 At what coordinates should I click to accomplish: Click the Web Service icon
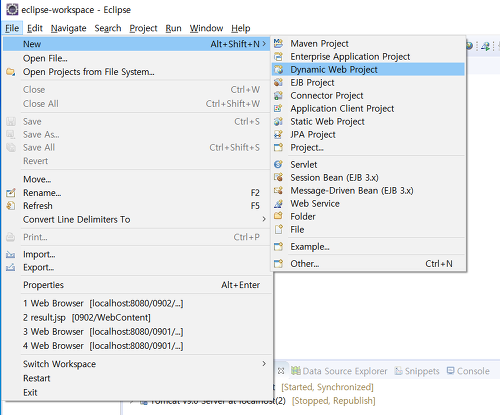pyautogui.click(x=278, y=203)
